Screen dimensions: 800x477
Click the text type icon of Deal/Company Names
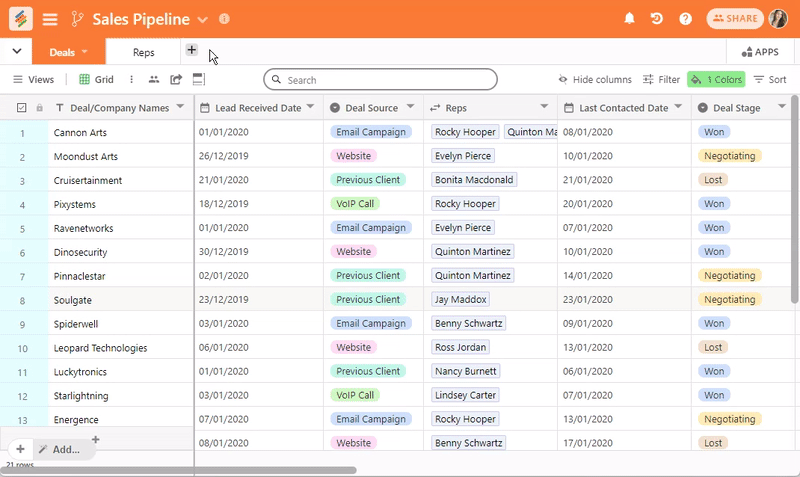pos(60,108)
